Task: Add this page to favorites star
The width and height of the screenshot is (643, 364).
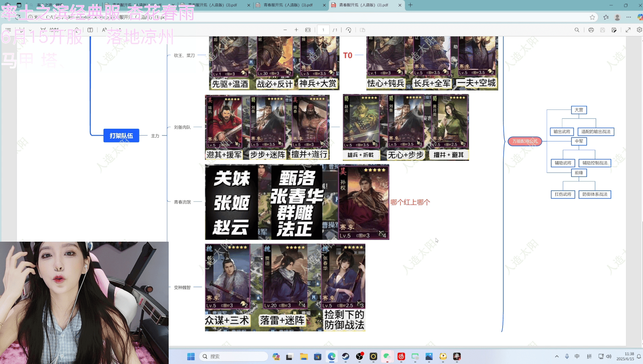Action: 592,17
